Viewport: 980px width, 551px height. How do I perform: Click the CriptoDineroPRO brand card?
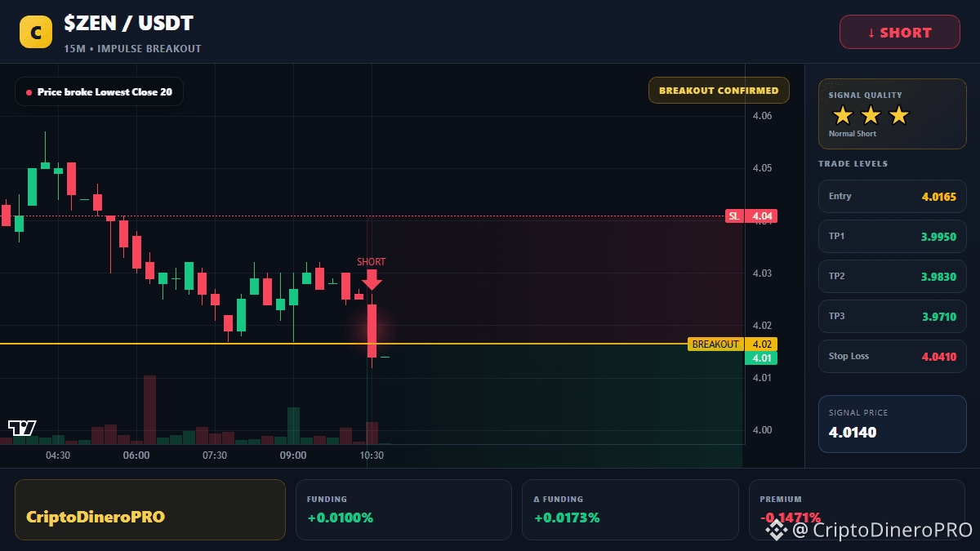click(x=150, y=509)
